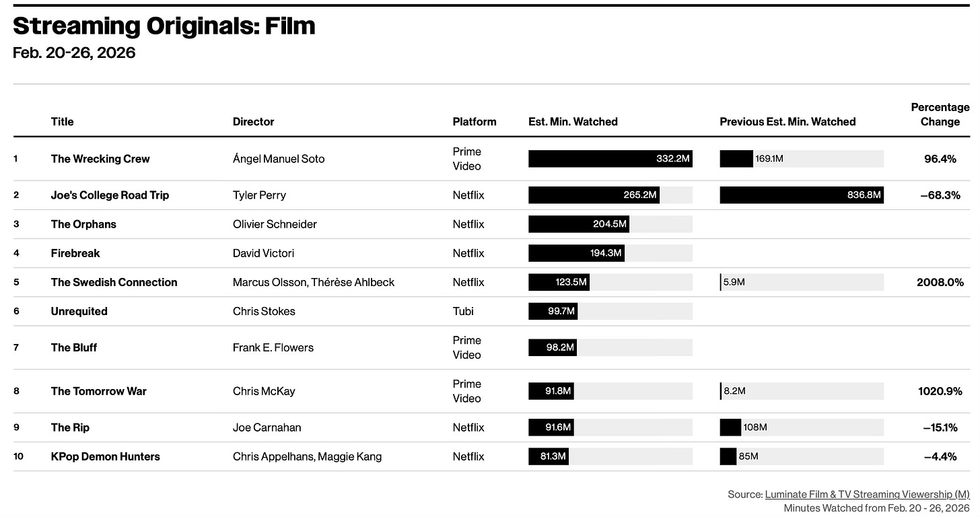Open the Luminate Film & TV Streaming Viewership link
The width and height of the screenshot is (980, 517).
coord(867,494)
